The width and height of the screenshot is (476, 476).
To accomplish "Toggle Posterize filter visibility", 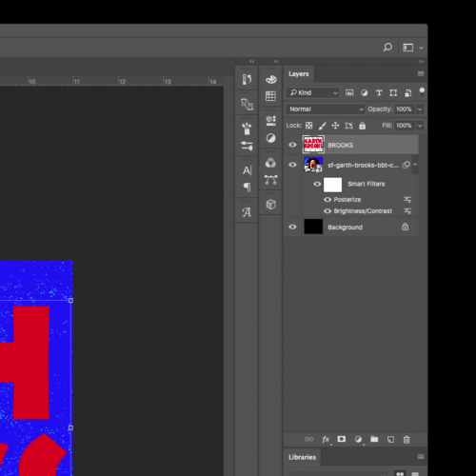I will coord(327,200).
